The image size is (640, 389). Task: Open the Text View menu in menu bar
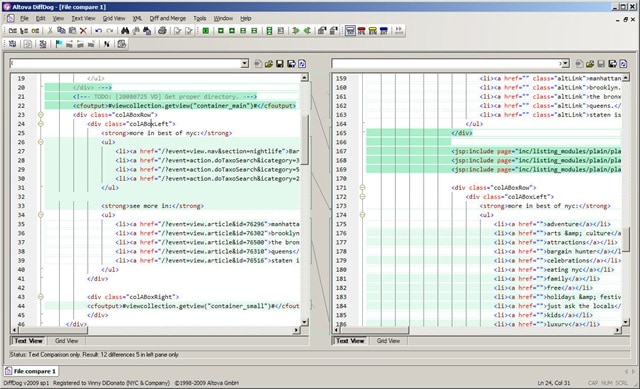click(83, 18)
